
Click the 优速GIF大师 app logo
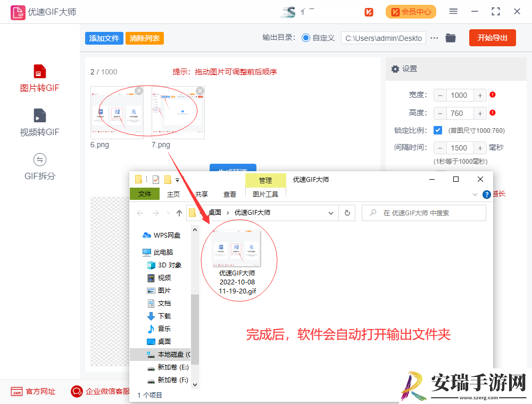[x=18, y=13]
